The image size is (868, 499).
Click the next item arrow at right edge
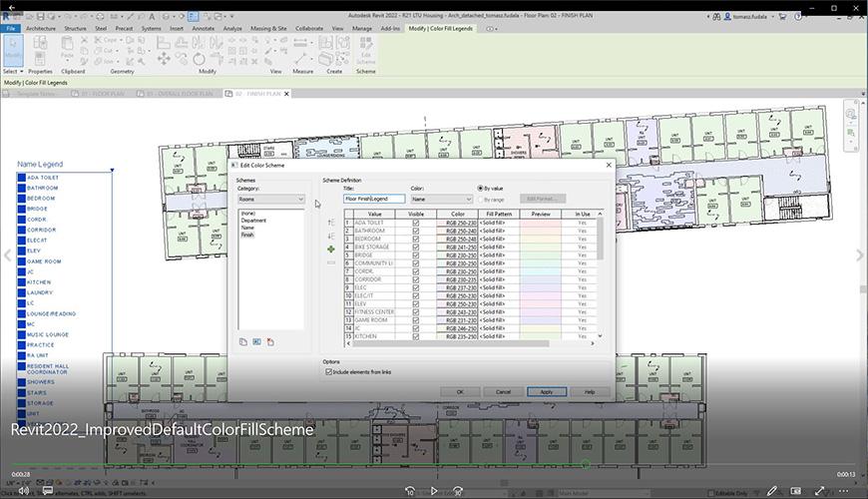860,255
